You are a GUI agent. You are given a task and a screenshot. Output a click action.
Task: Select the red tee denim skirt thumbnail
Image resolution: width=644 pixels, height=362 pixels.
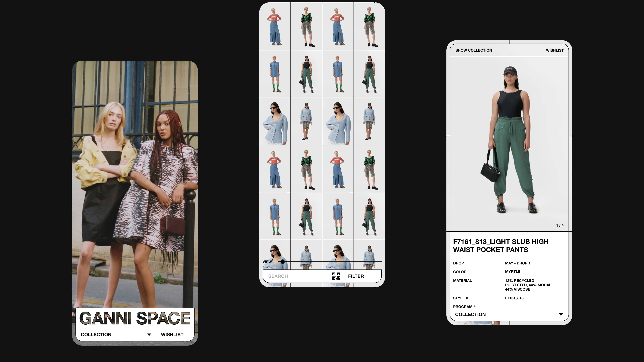tap(275, 26)
